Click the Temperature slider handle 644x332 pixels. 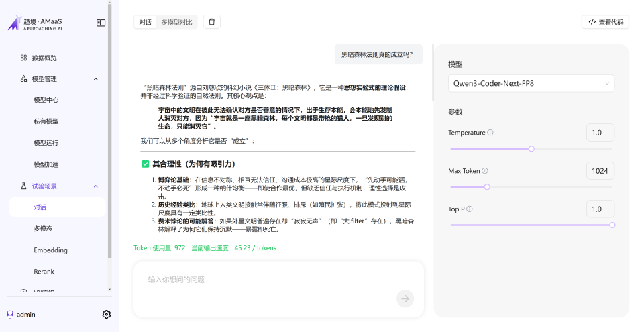[x=531, y=149]
